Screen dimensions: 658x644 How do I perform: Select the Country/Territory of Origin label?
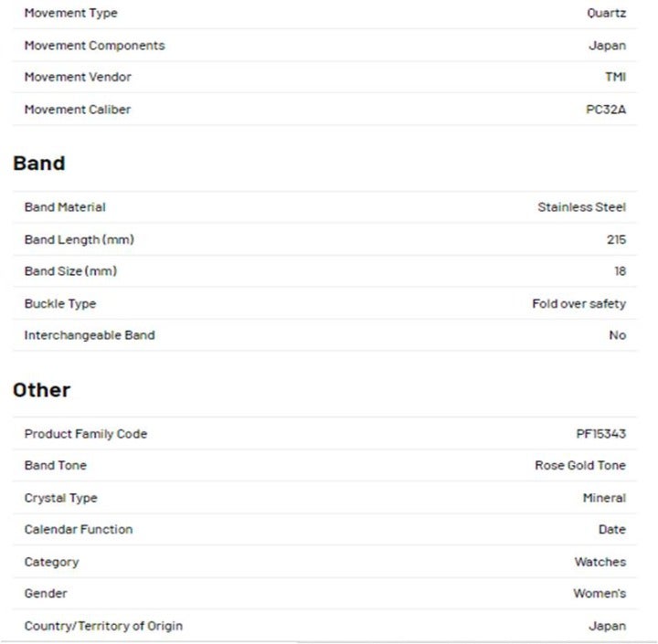coord(103,626)
